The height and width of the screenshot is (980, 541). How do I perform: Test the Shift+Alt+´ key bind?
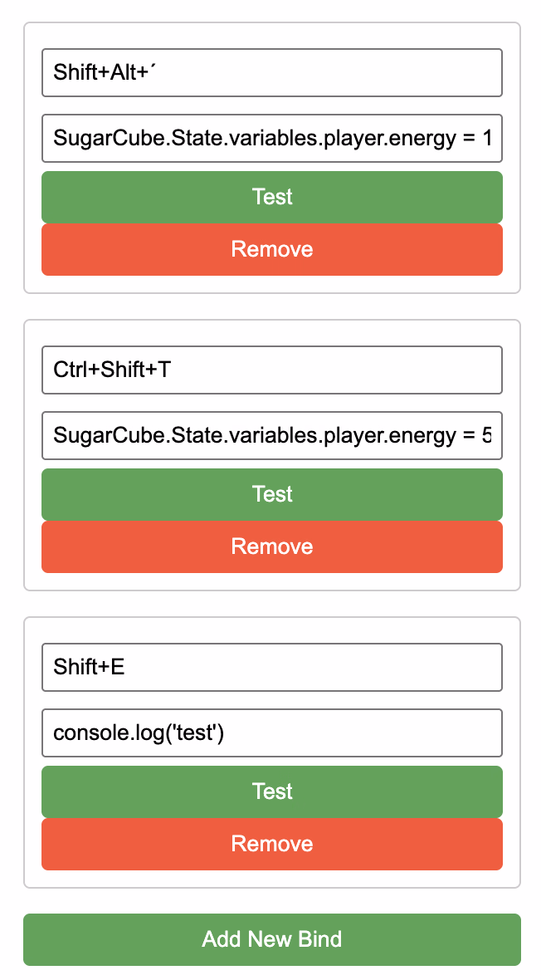pyautogui.click(x=272, y=197)
